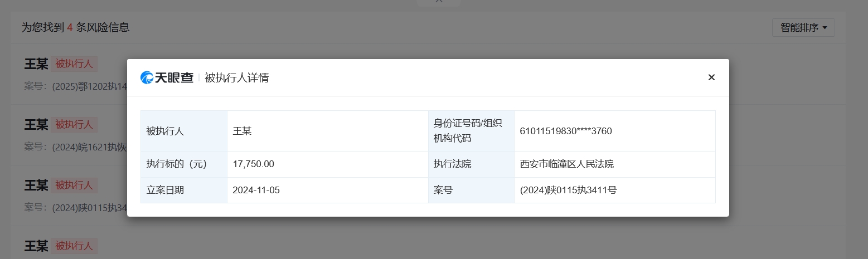Select the 王某 result with the 皖1621 case number
The width and height of the screenshot is (868, 259).
tap(36, 124)
